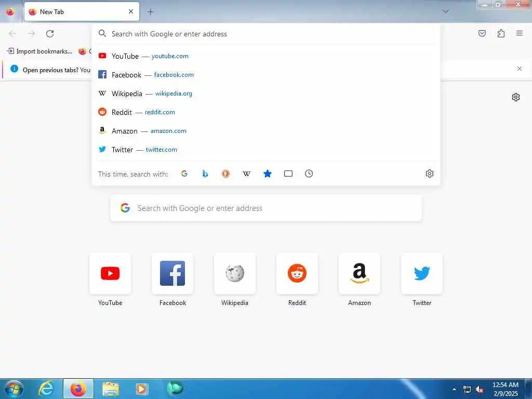Image resolution: width=532 pixels, height=399 pixels.
Task: Open search settings gear in the dropdown
Action: point(429,174)
